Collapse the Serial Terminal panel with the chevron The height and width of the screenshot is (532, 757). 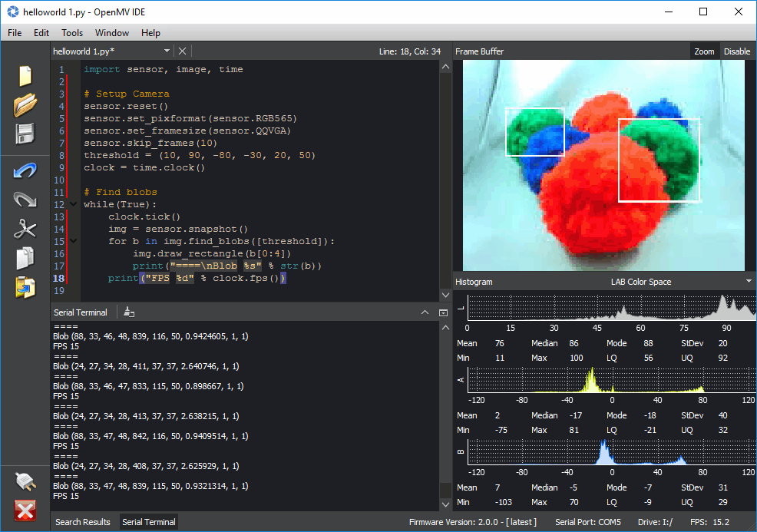[x=425, y=312]
